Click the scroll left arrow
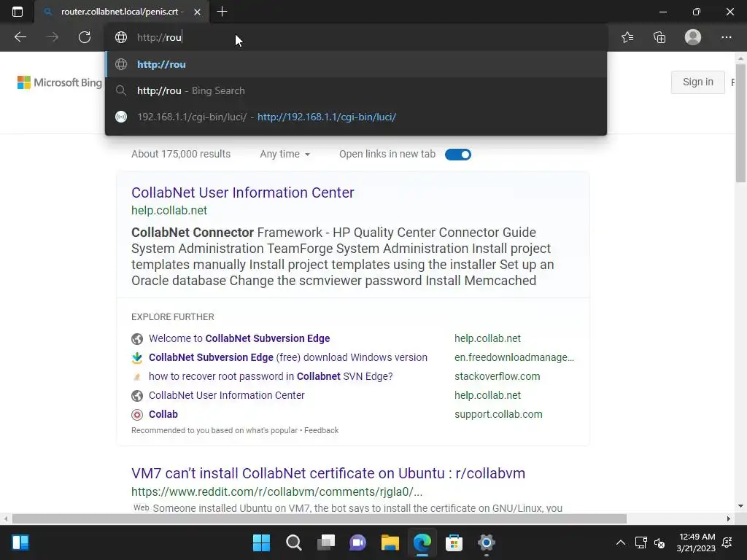 pos(5,518)
